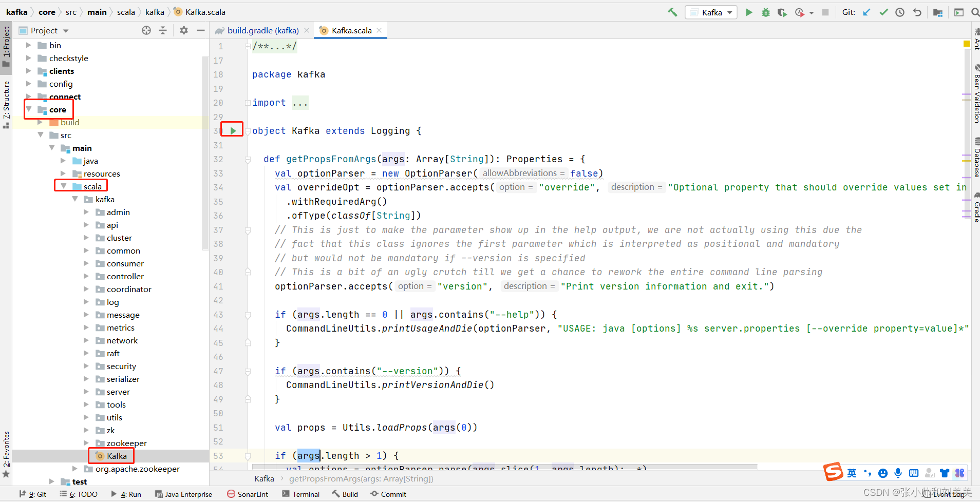This screenshot has height=502, width=980.
Task: Click the core breadcrumb in the navigation bar
Action: 47,12
